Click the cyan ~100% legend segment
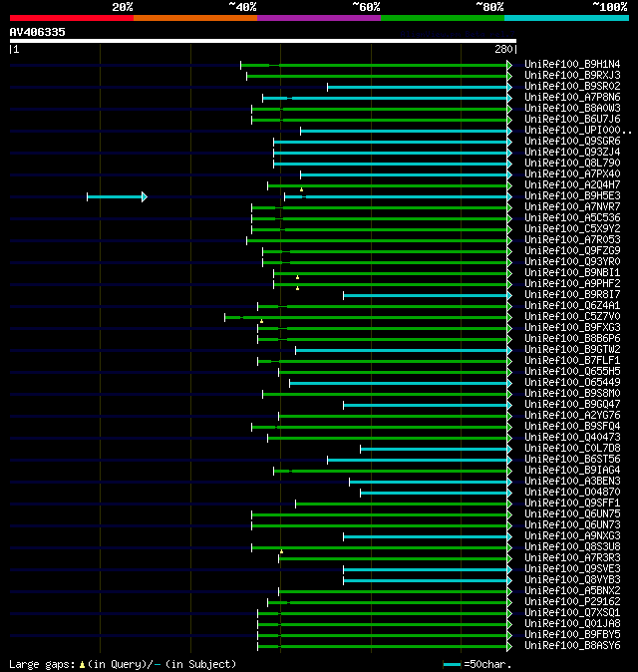The image size is (638, 672). pyautogui.click(x=566, y=18)
